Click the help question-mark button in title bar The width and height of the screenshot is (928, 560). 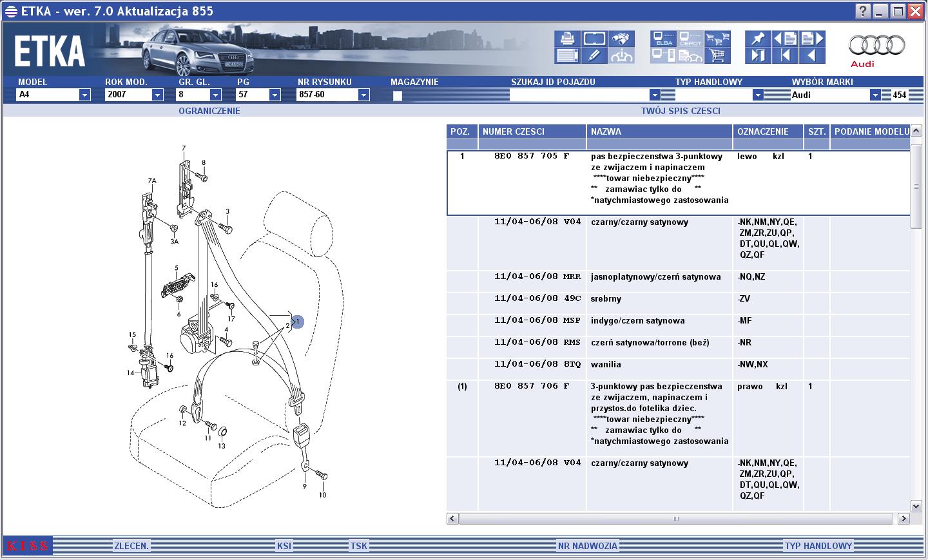pos(863,11)
